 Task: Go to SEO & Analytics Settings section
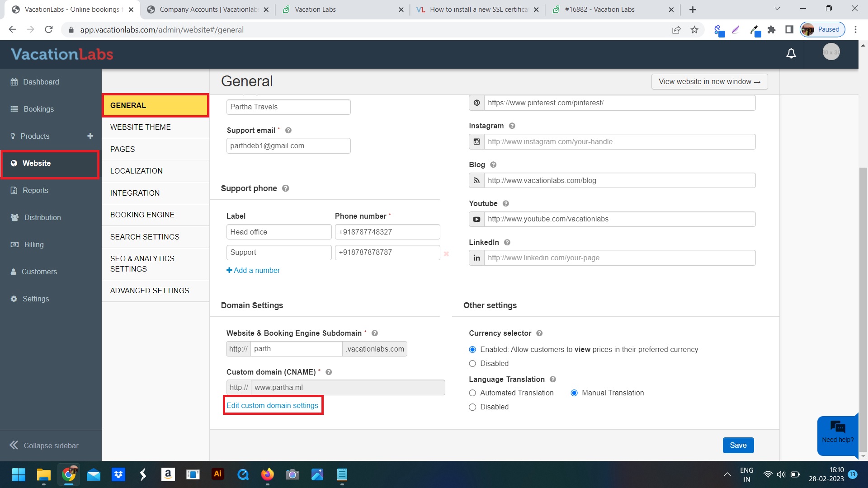click(x=142, y=264)
